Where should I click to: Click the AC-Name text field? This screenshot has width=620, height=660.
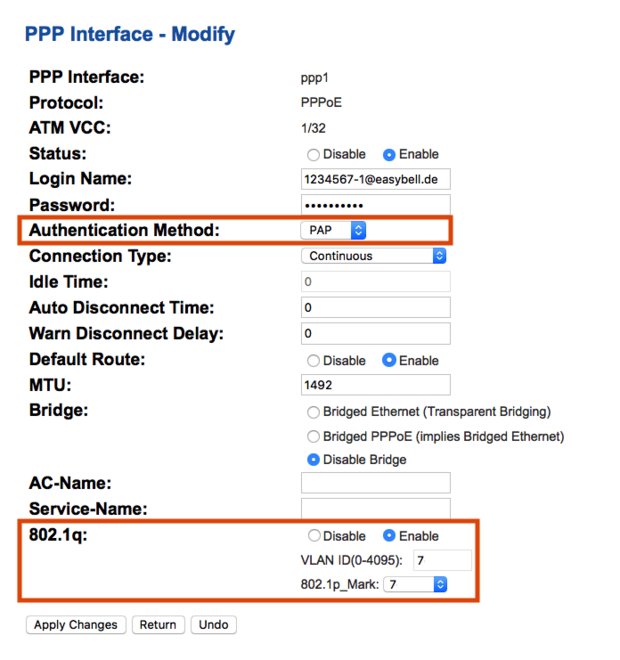click(x=375, y=484)
